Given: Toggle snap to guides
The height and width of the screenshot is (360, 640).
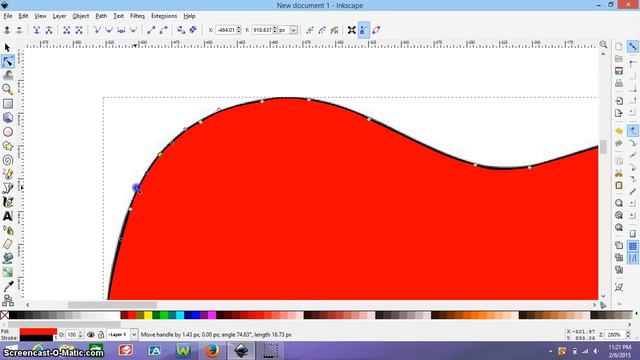Looking at the screenshot, I should [633, 258].
